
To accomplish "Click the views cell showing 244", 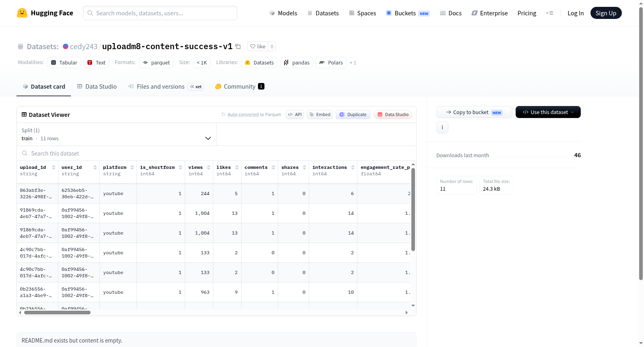I will (x=199, y=193).
